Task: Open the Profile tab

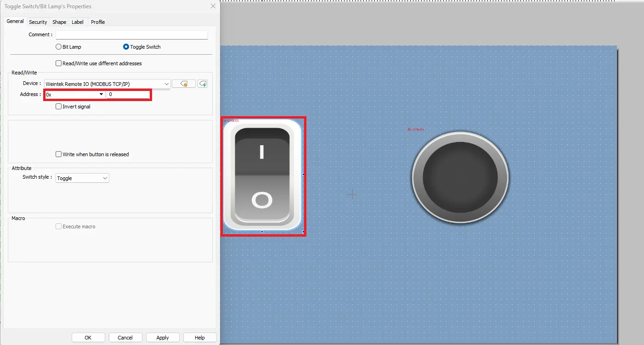Action: tap(97, 22)
